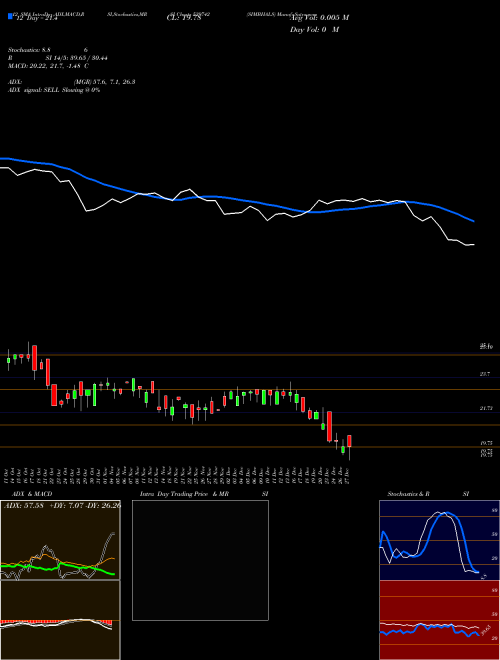This screenshot has width=500, height=660.
Task: Click the Stochastics chart with navy background
Action: [439, 540]
